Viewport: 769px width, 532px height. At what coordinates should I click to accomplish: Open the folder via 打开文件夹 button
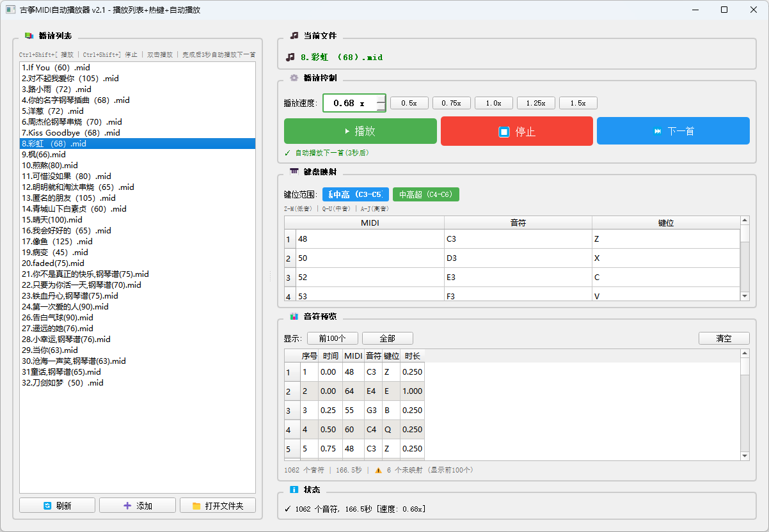click(x=218, y=505)
